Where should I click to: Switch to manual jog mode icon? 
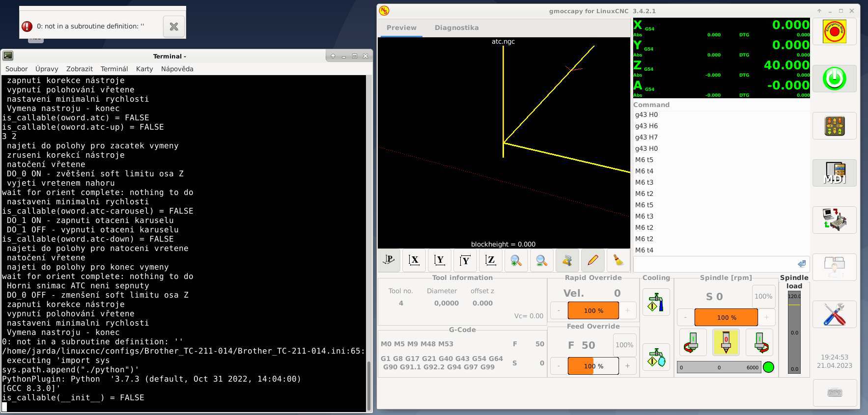834,126
